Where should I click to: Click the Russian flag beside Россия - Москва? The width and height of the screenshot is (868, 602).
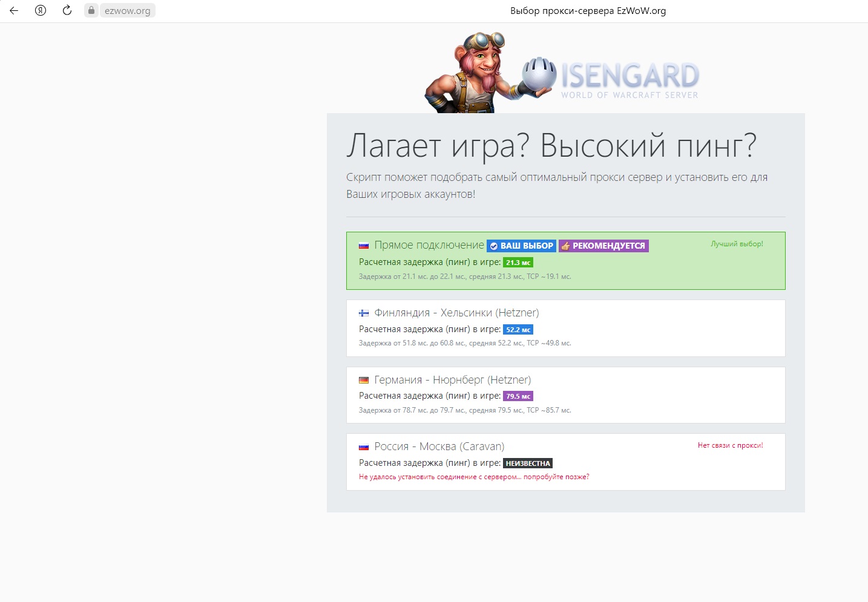pos(364,447)
